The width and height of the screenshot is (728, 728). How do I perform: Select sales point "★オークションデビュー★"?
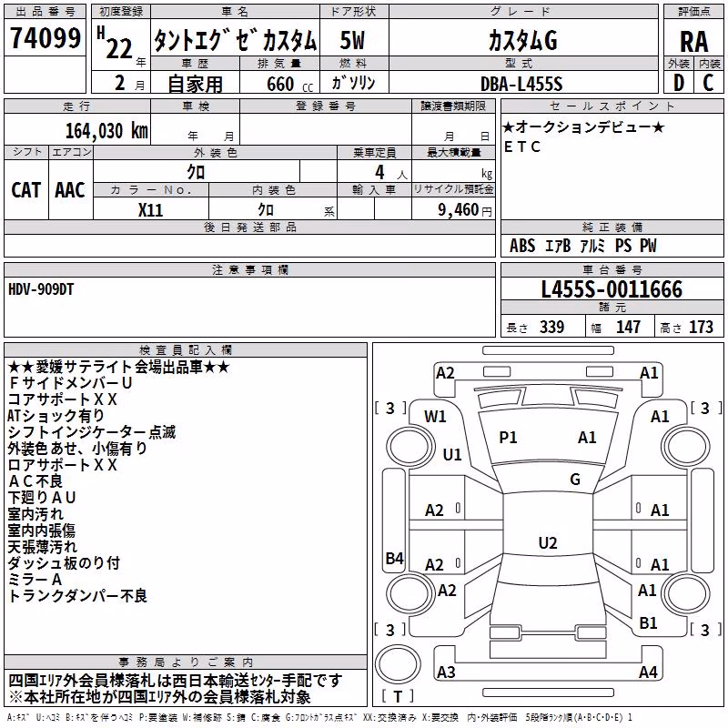pos(584,126)
